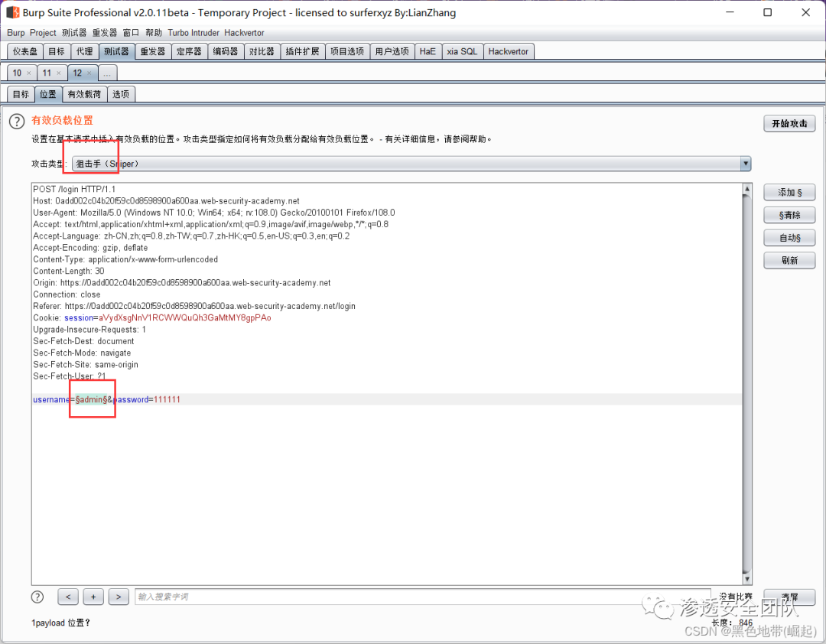Switch to the 插件扩展 tab
The height and width of the screenshot is (644, 826).
click(x=302, y=52)
